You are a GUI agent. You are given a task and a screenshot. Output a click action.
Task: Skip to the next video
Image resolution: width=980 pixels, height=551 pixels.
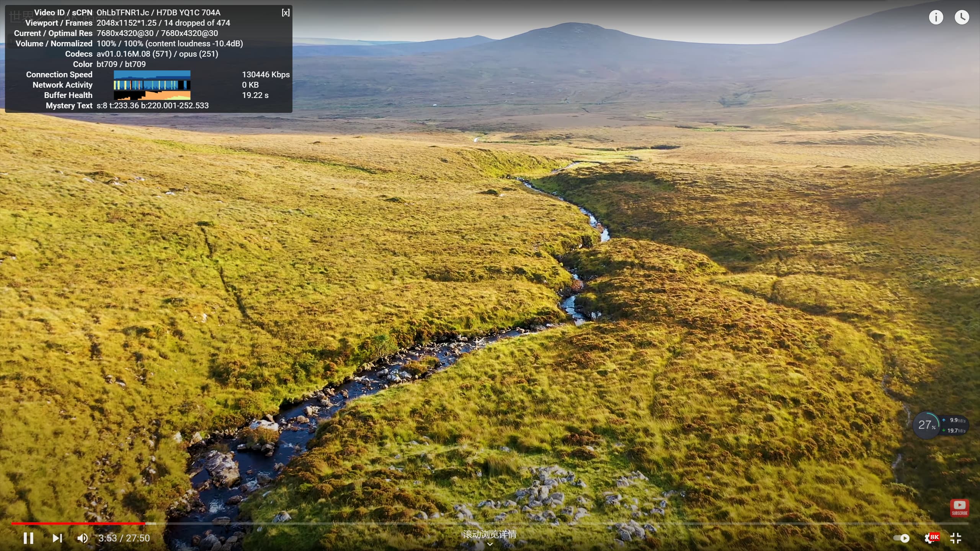point(57,538)
